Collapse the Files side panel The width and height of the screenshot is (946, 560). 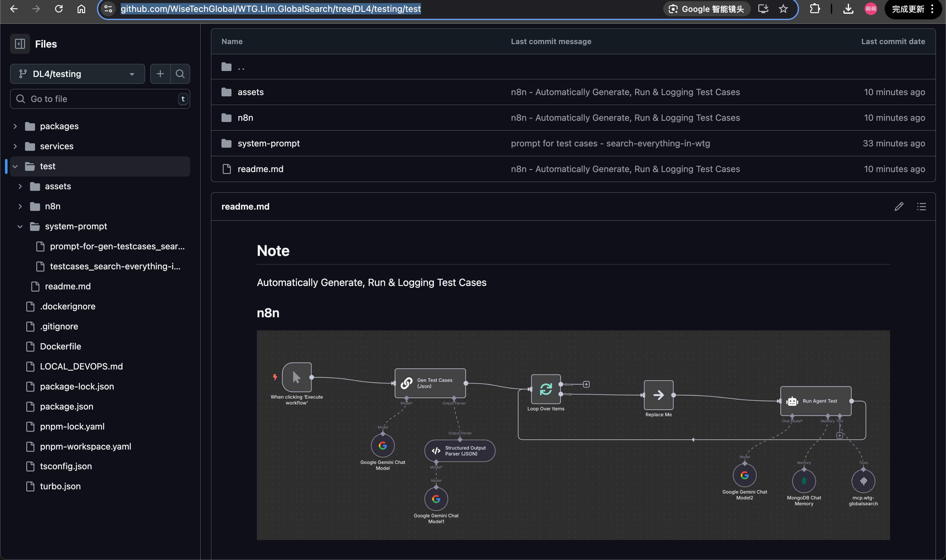[x=20, y=44]
